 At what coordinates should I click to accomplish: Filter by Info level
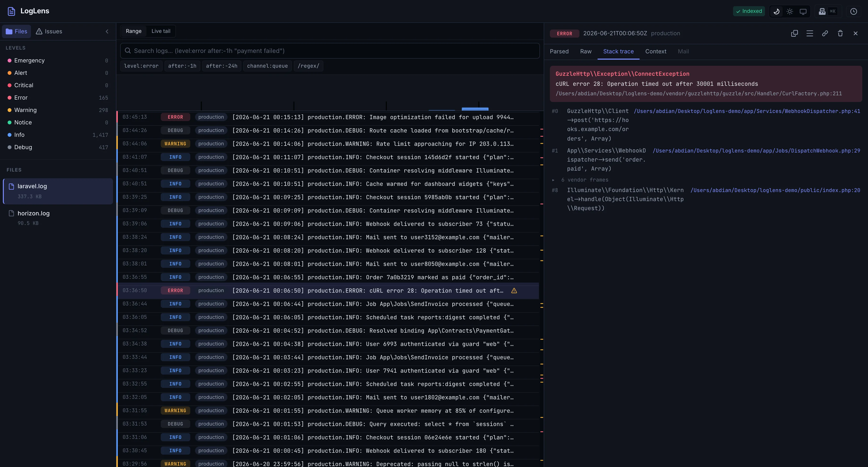58,135
